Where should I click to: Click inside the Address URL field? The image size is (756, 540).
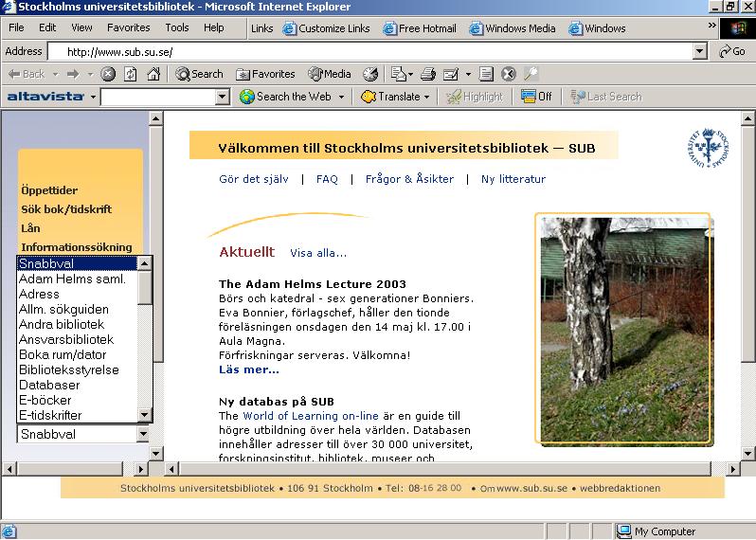click(x=370, y=51)
